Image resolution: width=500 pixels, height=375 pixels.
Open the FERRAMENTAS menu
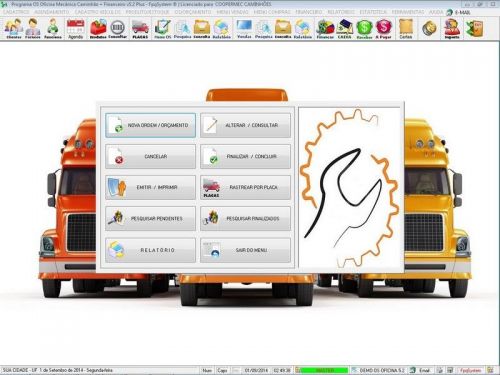click(408, 12)
